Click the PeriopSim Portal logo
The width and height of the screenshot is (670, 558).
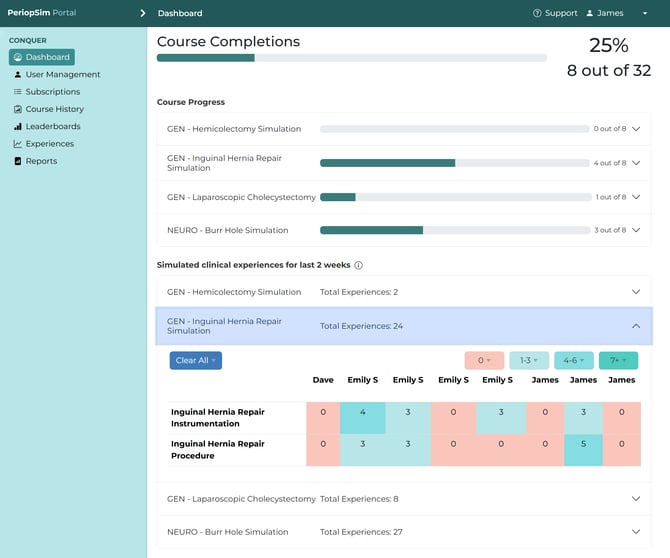pos(42,13)
